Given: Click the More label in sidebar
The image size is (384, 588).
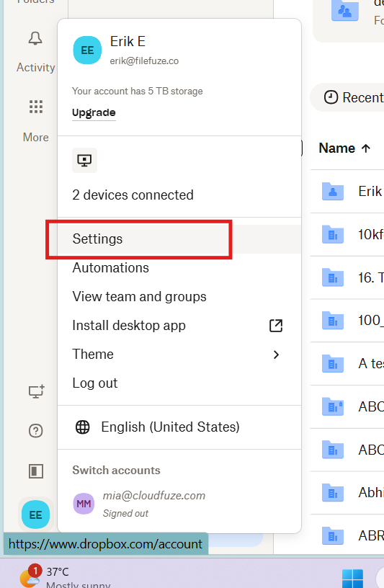Looking at the screenshot, I should (x=35, y=137).
